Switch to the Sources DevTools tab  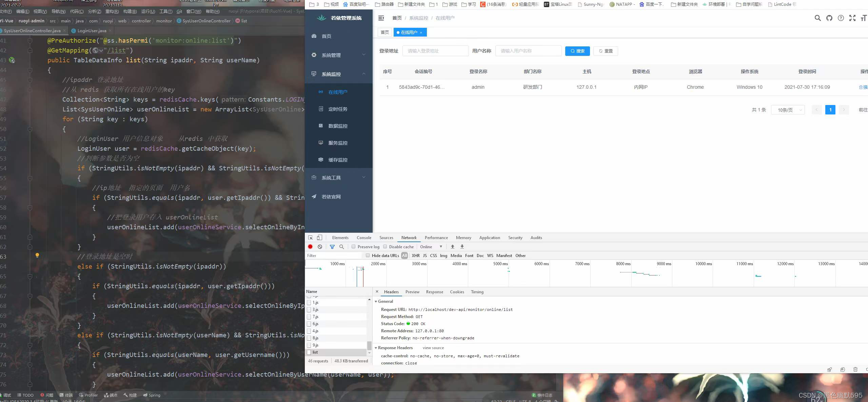[x=386, y=238]
